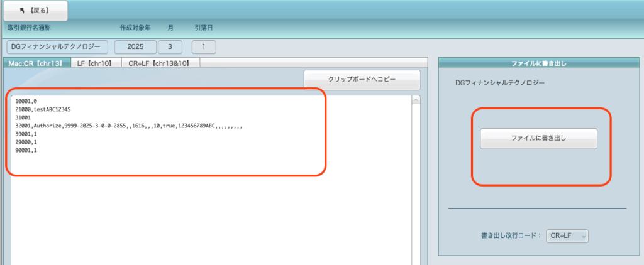
Task: Select the 2025 year field
Action: 135,46
